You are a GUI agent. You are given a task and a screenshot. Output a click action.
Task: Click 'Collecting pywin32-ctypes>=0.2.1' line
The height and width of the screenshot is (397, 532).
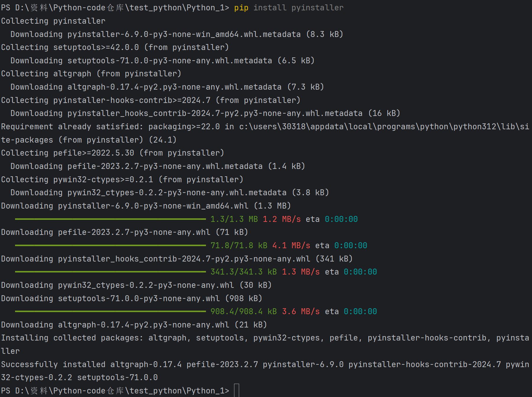point(122,180)
